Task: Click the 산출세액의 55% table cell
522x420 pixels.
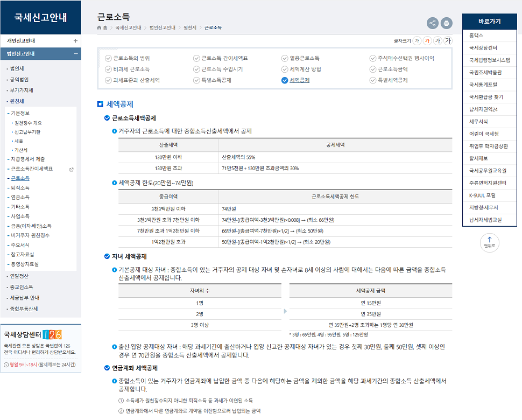Action: pyautogui.click(x=335, y=157)
